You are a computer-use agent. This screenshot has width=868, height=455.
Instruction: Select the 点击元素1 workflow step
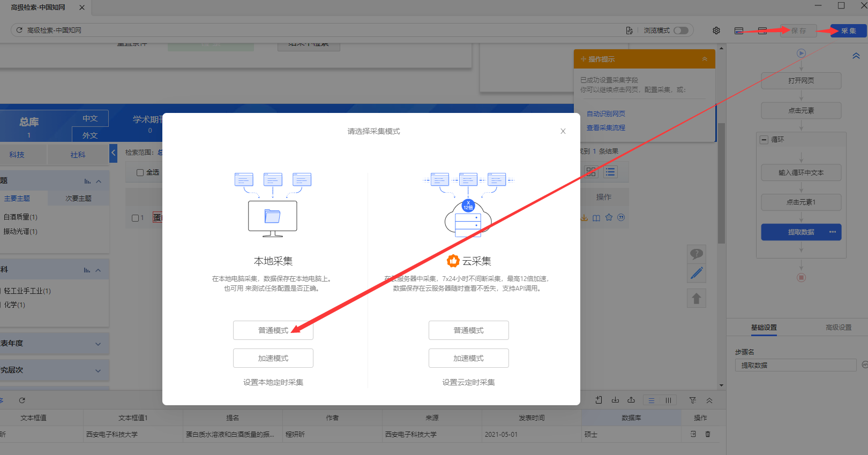coord(801,202)
